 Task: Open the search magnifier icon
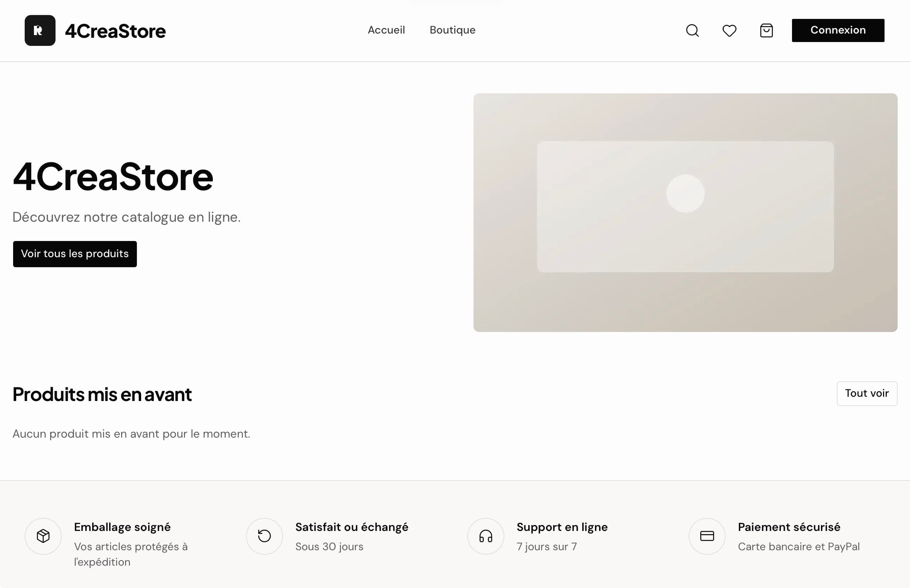693,30
